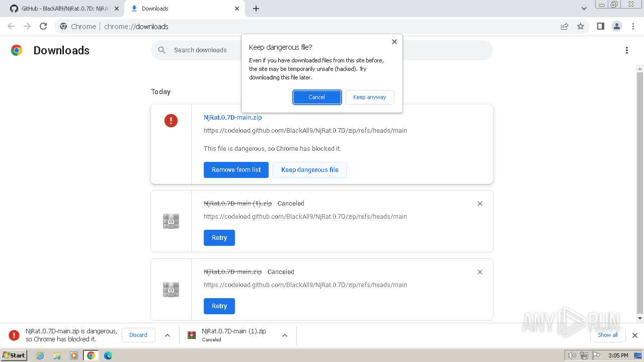The width and height of the screenshot is (644, 362).
Task: Click Chrome icon in taskbar
Action: point(91,355)
